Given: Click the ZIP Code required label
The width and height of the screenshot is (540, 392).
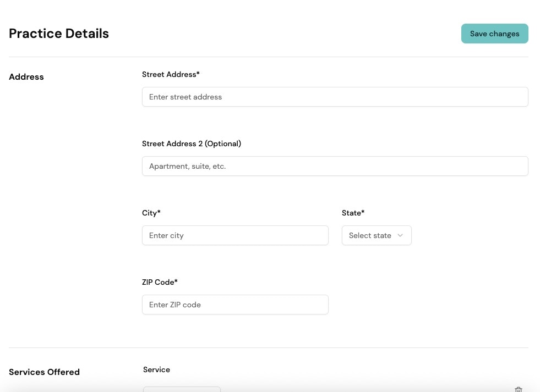Looking at the screenshot, I should tap(160, 282).
